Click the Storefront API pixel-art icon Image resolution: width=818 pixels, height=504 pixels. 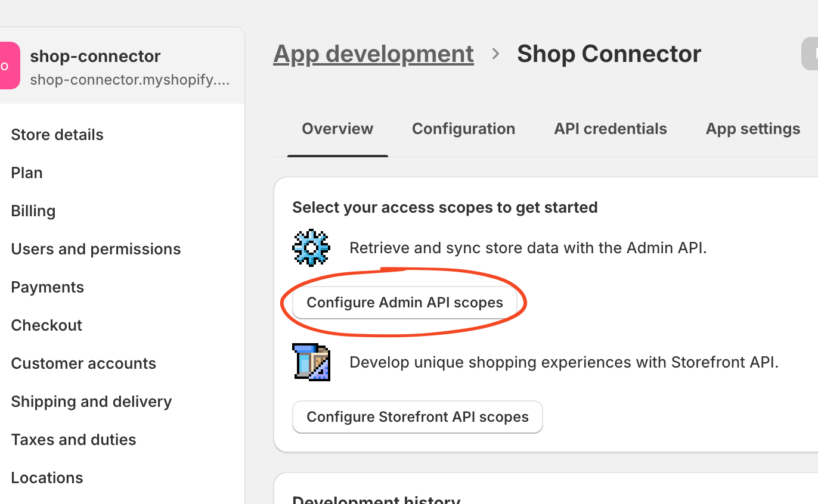311,362
